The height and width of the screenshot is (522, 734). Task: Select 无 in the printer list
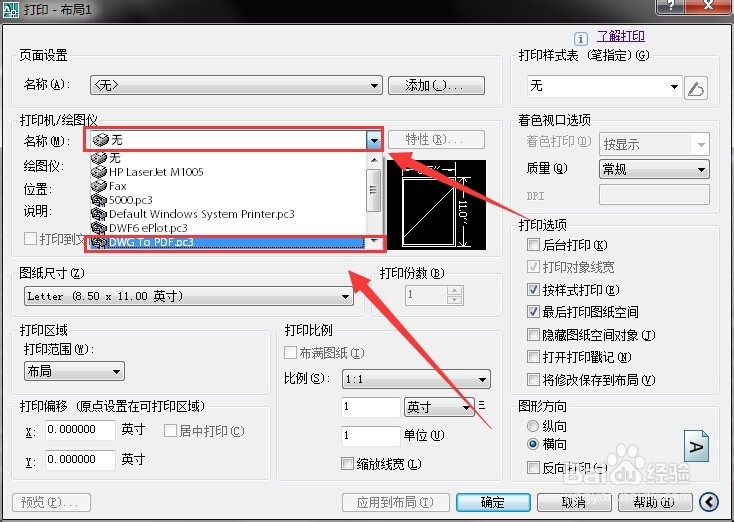pyautogui.click(x=228, y=158)
